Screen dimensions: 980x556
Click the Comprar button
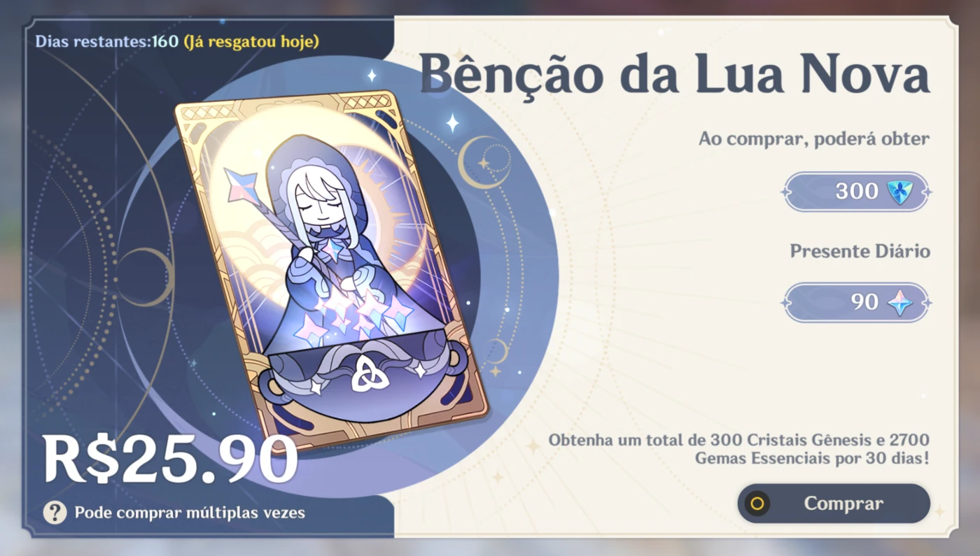(834, 504)
